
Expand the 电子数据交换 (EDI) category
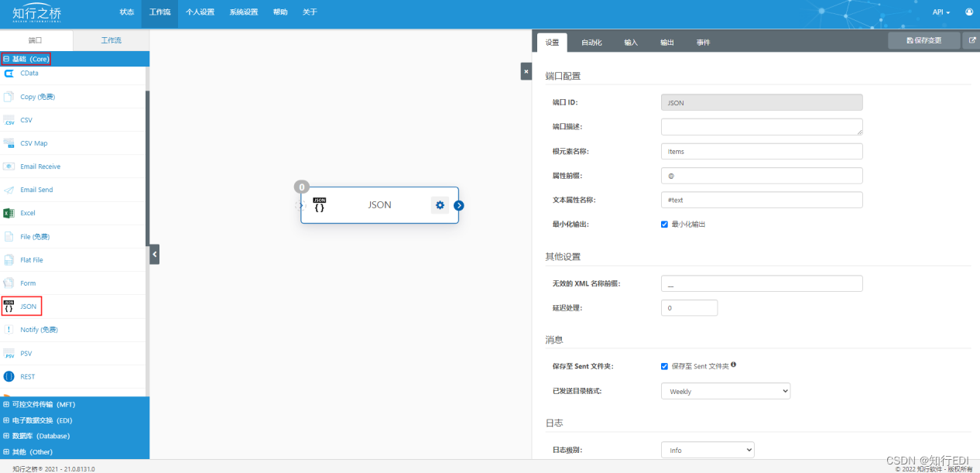tap(75, 420)
